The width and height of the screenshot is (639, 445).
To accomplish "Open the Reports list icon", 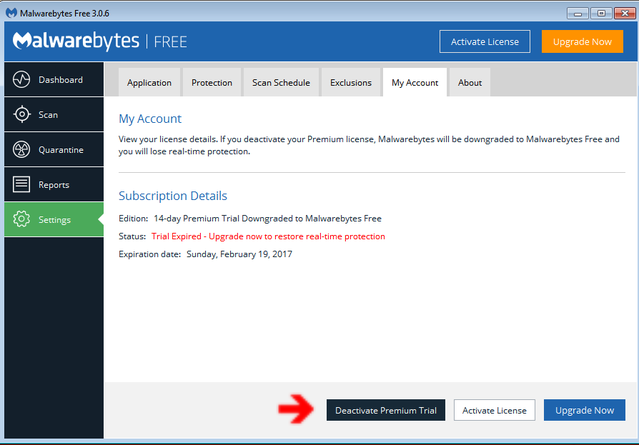I will point(21,184).
